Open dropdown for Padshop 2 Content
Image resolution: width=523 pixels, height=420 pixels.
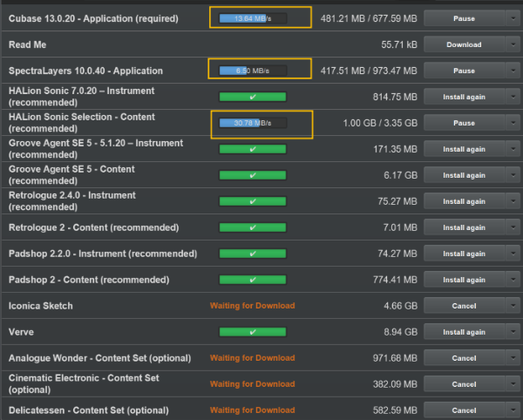[x=513, y=280]
